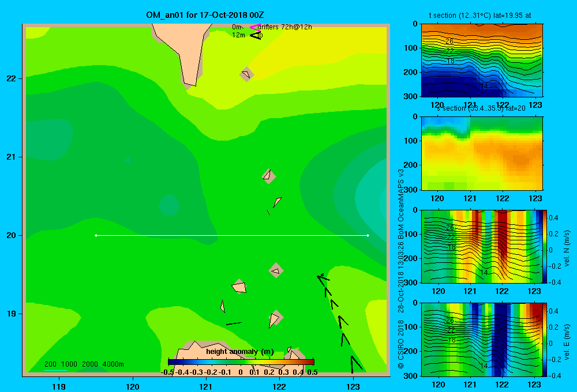Click the vel. N colorbar beside third panel
The image size is (577, 392).
click(545, 247)
